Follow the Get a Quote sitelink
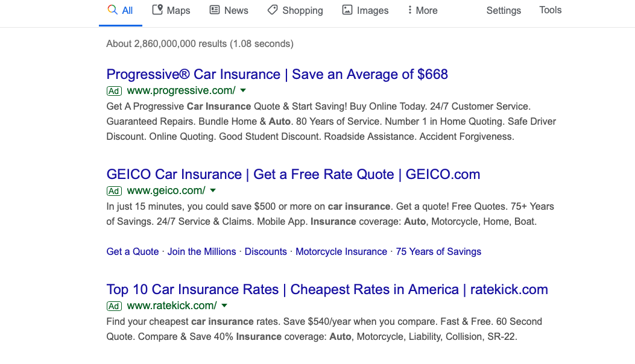635x364 pixels. tap(133, 251)
